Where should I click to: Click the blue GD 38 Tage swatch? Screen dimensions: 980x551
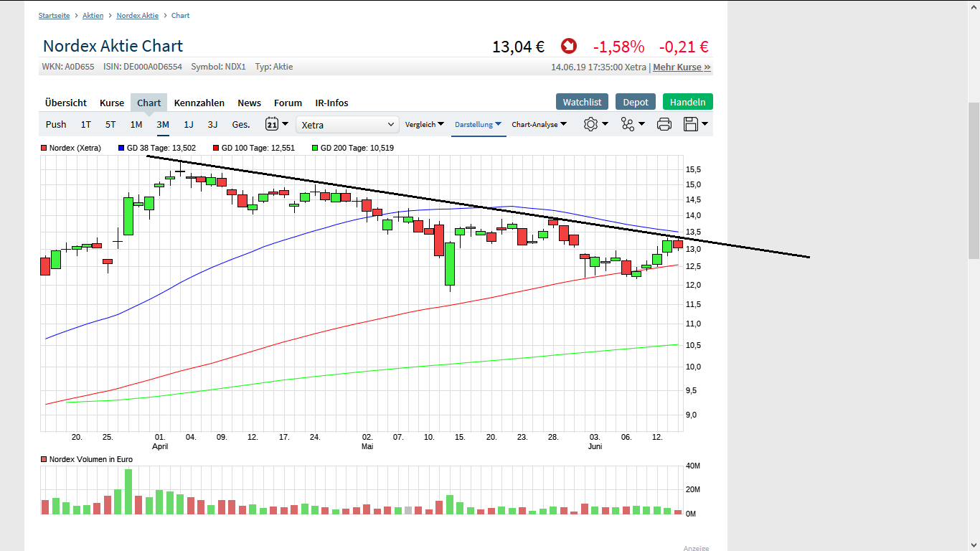[x=121, y=148]
